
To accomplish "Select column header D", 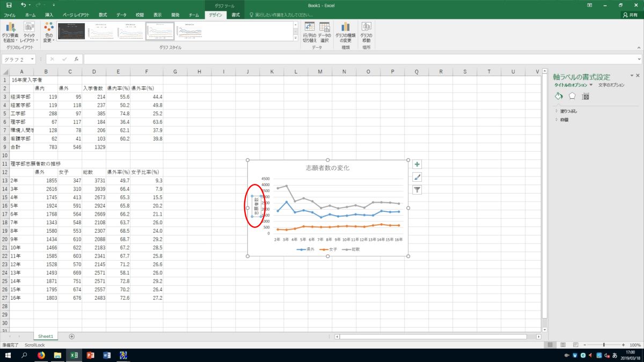I will [x=94, y=72].
